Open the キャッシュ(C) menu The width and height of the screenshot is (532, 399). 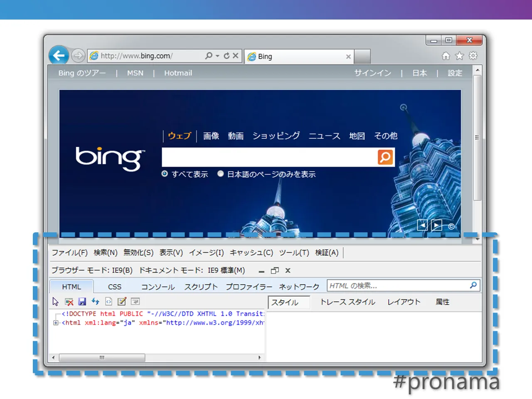251,253
